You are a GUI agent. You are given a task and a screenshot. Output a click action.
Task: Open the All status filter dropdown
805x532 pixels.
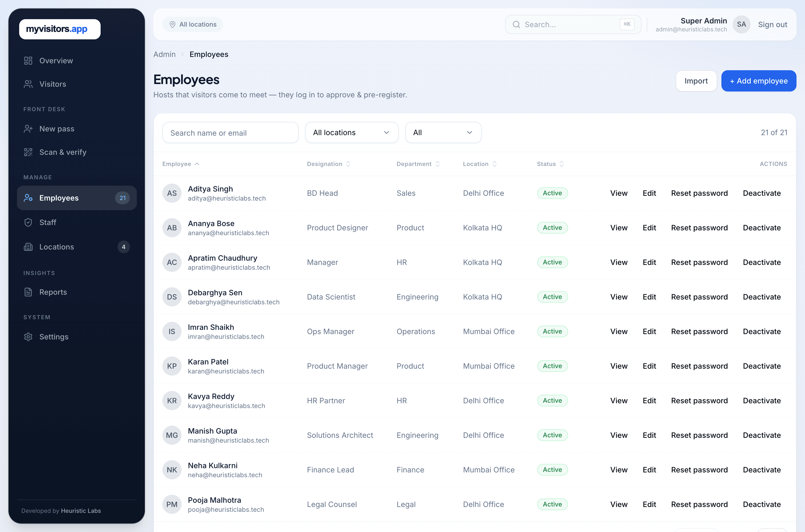(443, 133)
